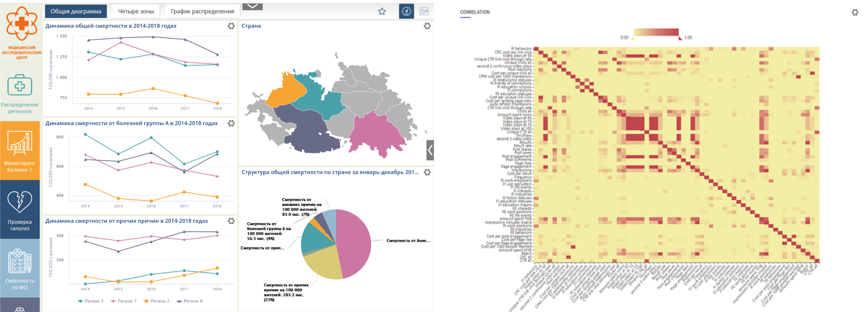Image resolution: width=868 pixels, height=312 pixels.
Task: Select Мониторинг болезни 1 in sidebar
Action: coord(20,151)
